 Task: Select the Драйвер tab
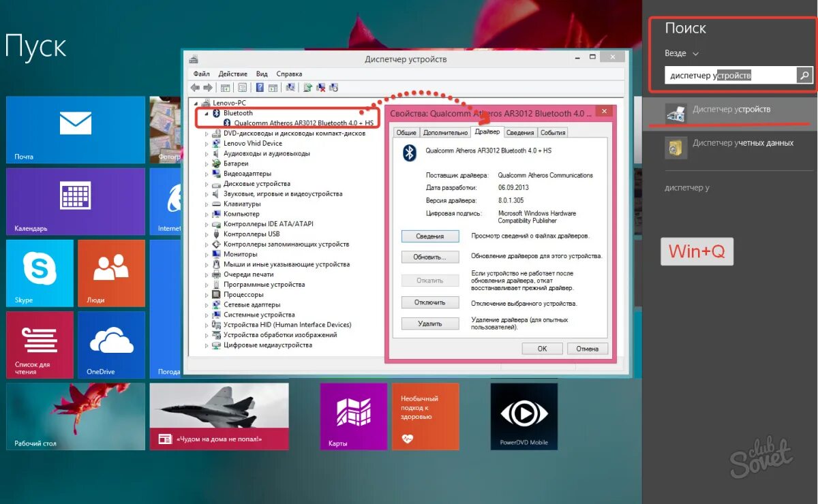(487, 131)
